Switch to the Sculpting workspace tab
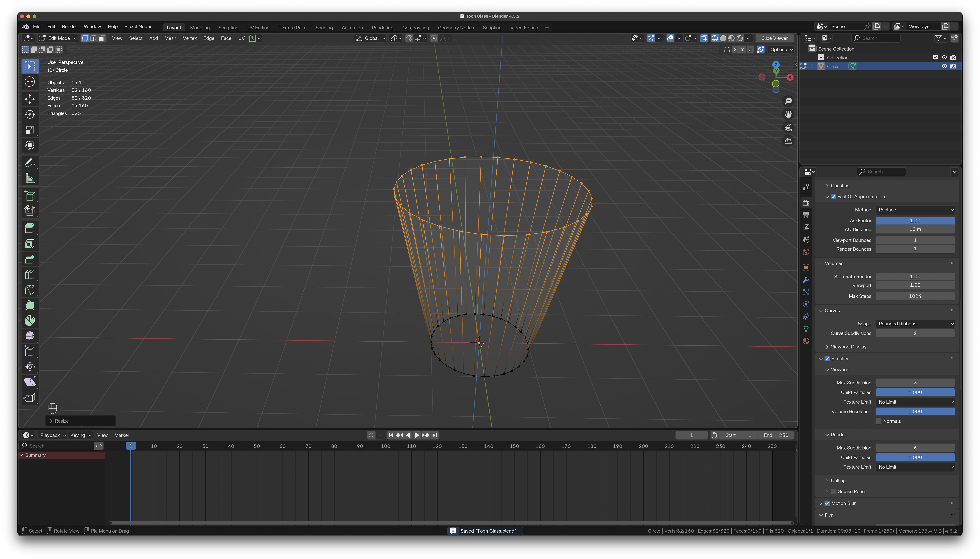 (228, 28)
